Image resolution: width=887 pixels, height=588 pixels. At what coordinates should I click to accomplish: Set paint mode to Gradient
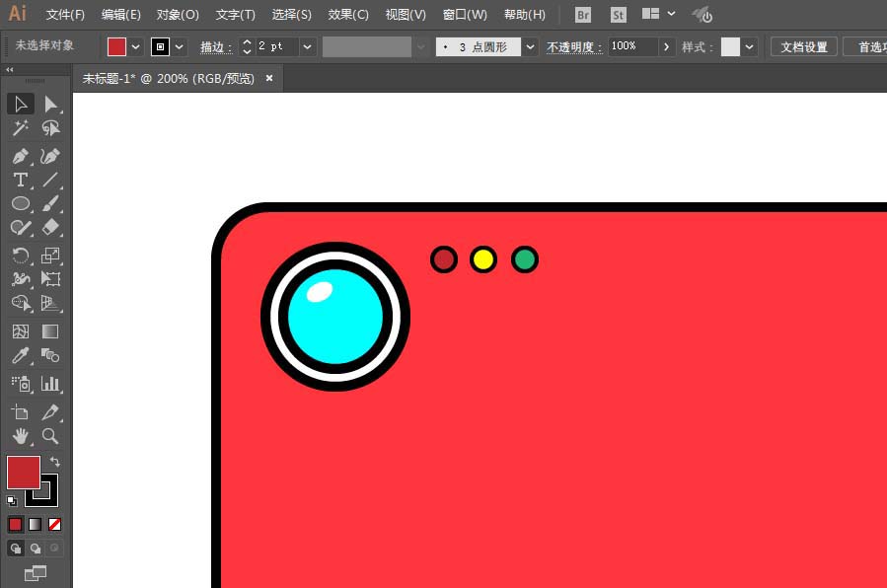pyautogui.click(x=36, y=525)
